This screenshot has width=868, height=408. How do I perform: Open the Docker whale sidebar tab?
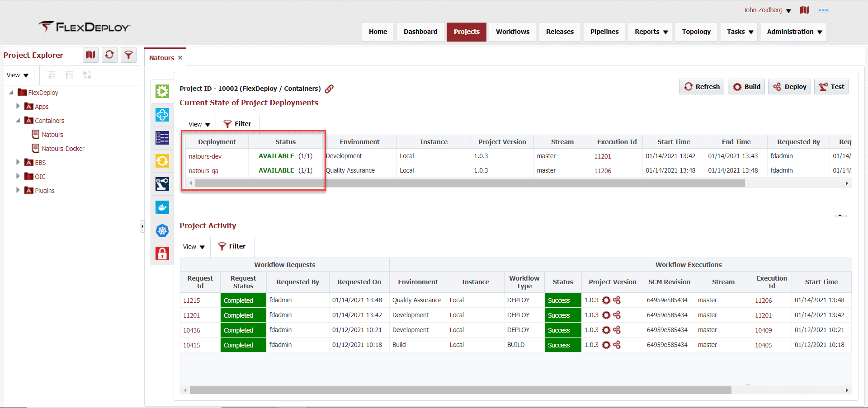coord(162,207)
